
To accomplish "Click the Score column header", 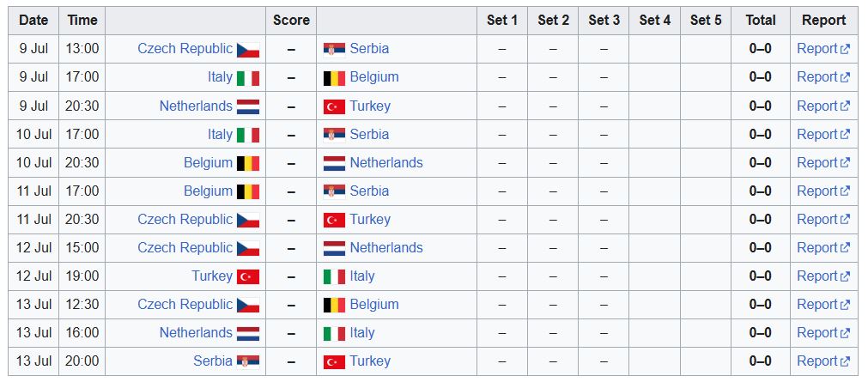I will coord(291,21).
